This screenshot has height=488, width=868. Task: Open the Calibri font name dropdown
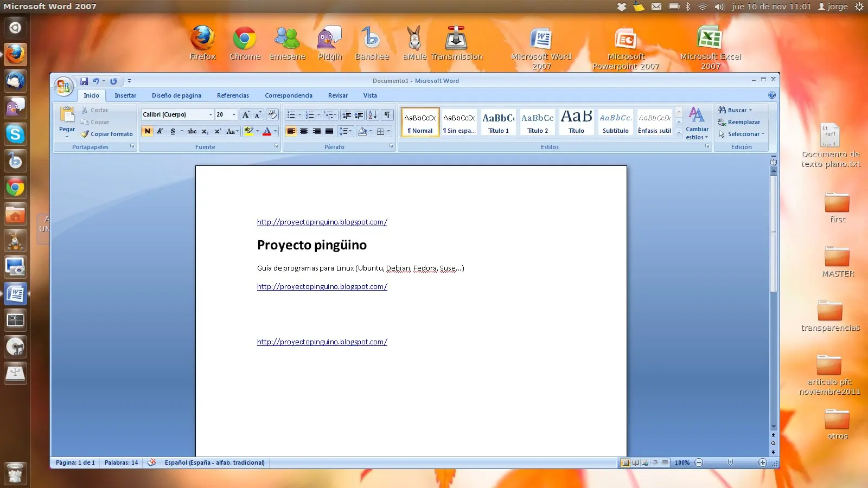click(210, 114)
